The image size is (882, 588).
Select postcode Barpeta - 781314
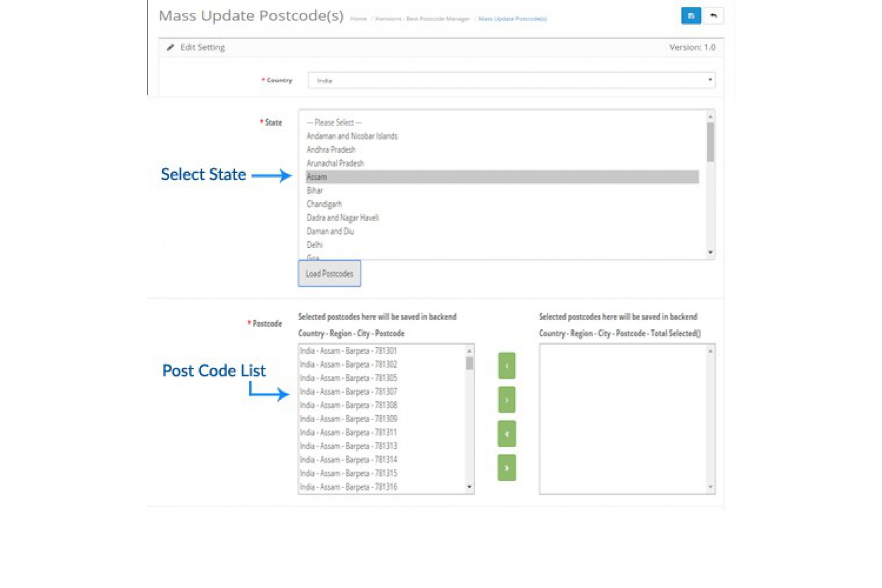click(x=382, y=460)
